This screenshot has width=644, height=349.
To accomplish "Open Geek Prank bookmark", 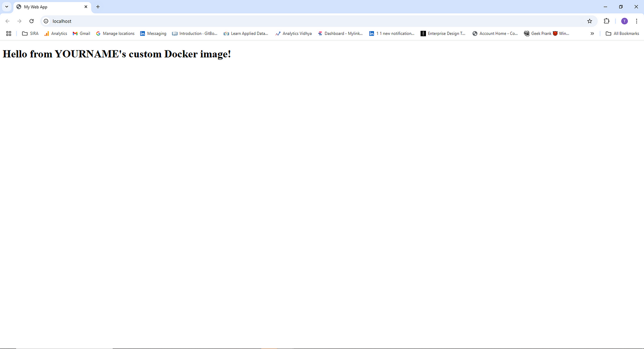I will pos(547,34).
